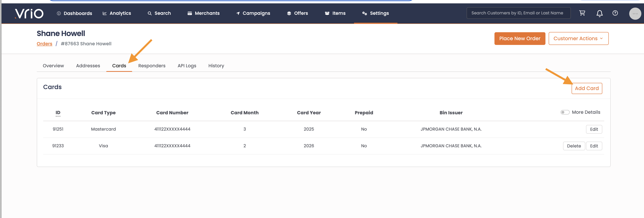Click the ID column header

click(x=58, y=113)
